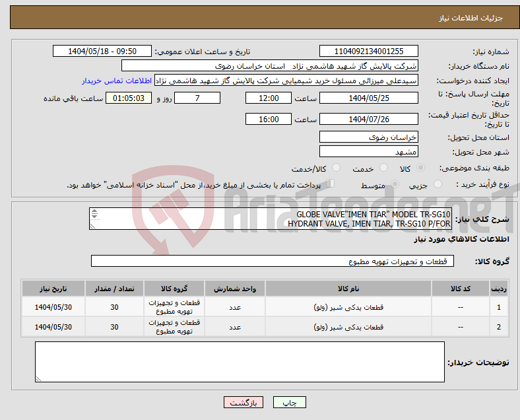Click the تاریخ نیاز column header
This screenshot has width=520, height=420.
coord(53,289)
